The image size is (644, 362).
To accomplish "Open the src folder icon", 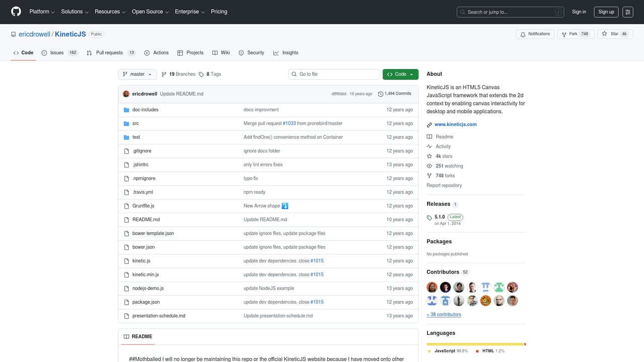I will tap(126, 123).
